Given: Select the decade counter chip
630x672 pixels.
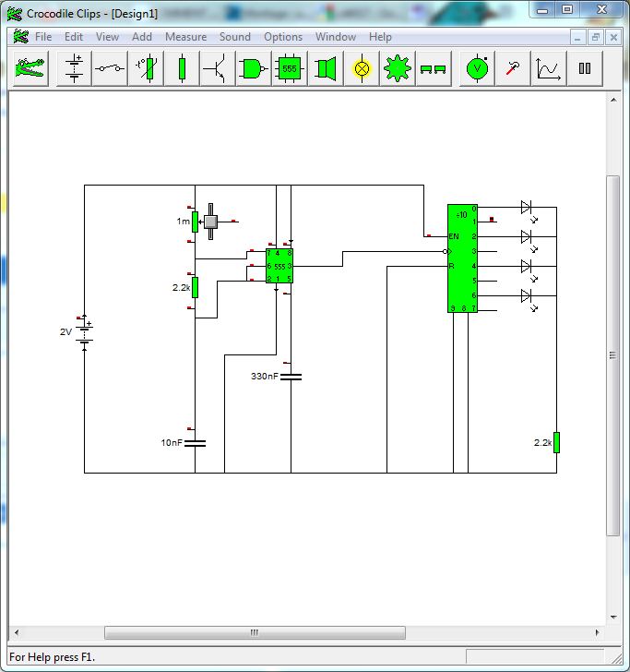Looking at the screenshot, I should coord(462,258).
